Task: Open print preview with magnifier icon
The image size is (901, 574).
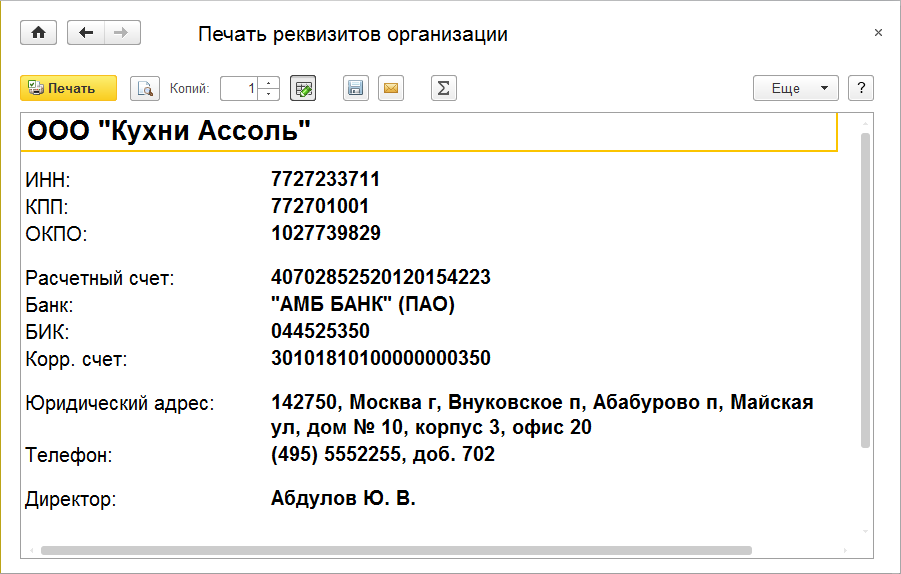Action: [x=145, y=88]
